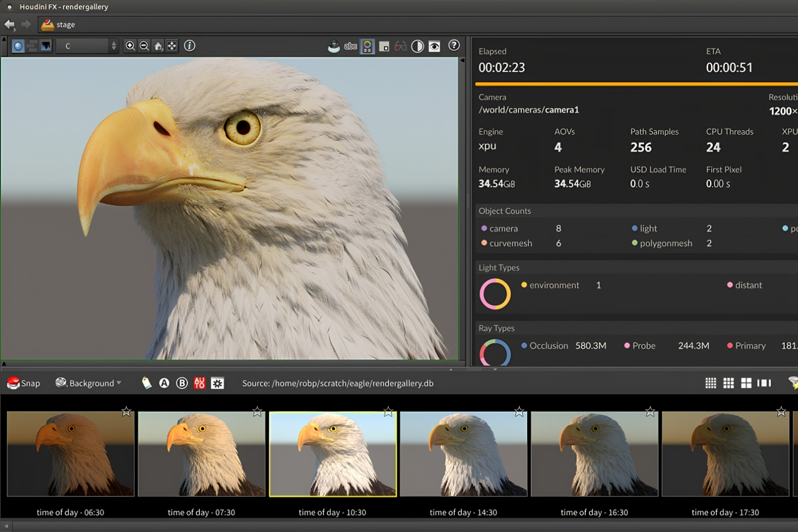Star the 06:30 snapshot
Viewport: 798px width, 532px height.
coord(126,411)
